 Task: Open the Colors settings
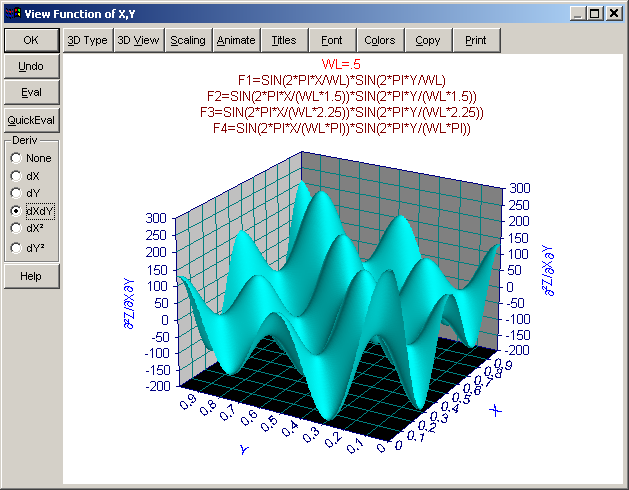[x=380, y=40]
